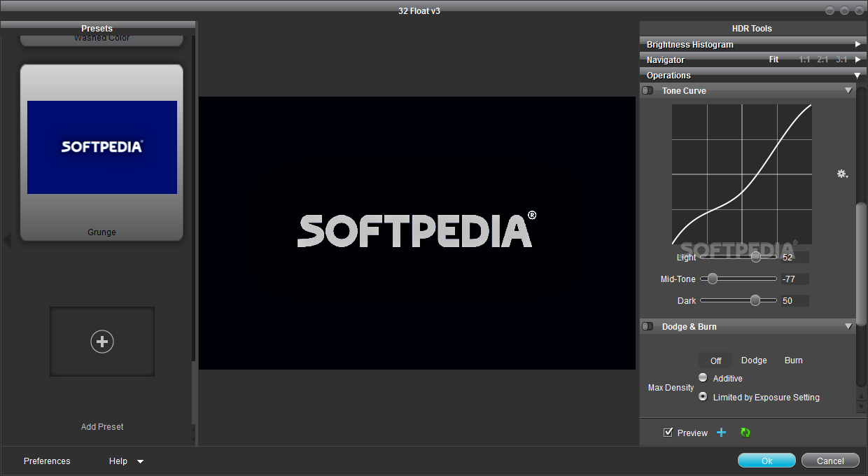The width and height of the screenshot is (868, 476).
Task: Expand the Navigator panel arrow
Action: point(857,59)
